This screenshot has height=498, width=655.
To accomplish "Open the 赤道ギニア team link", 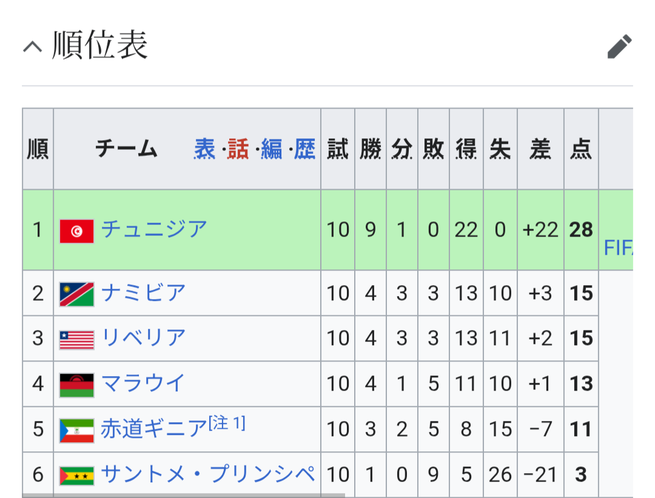I will click(154, 429).
